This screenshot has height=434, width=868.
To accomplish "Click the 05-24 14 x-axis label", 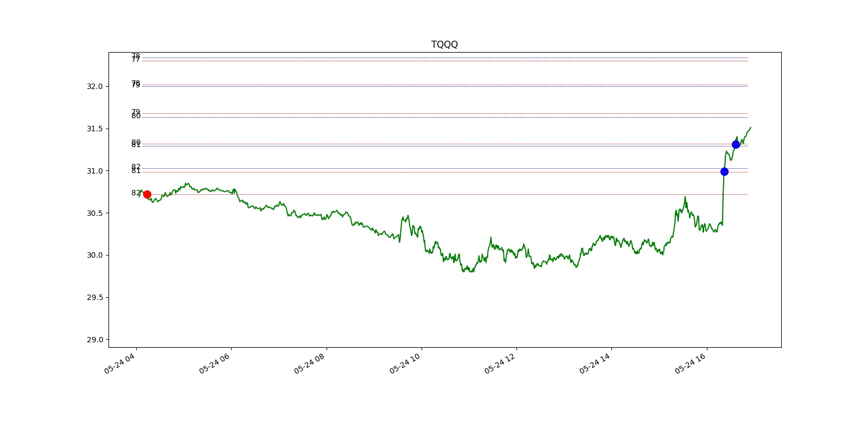I will coord(595,363).
